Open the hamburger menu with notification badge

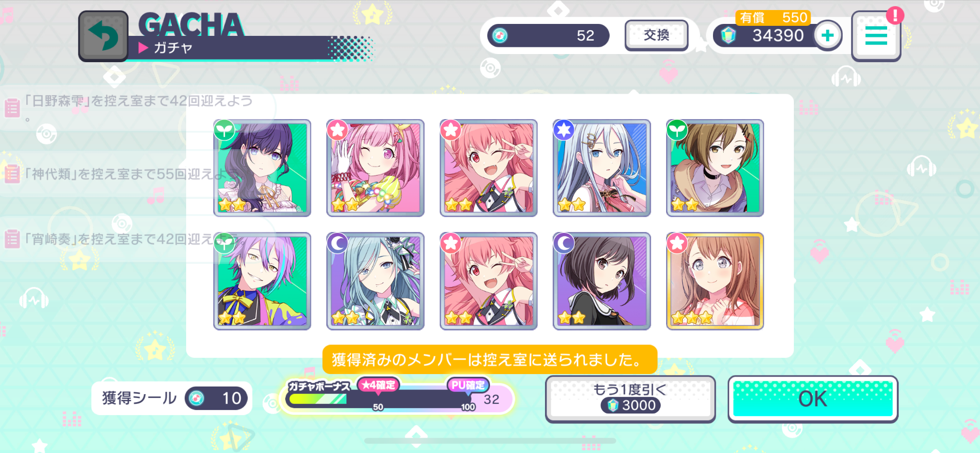(x=876, y=36)
